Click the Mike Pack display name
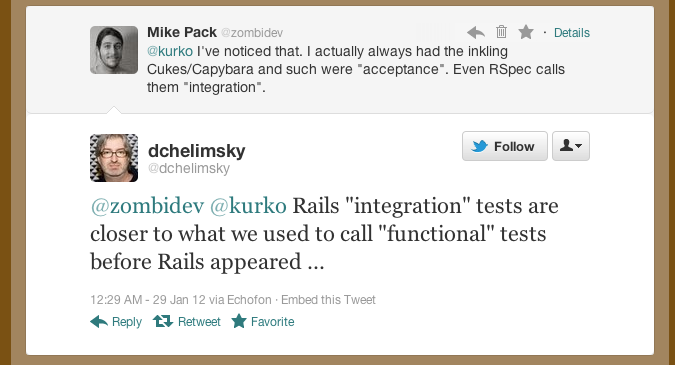Image resolution: width=675 pixels, height=365 pixels. click(182, 32)
